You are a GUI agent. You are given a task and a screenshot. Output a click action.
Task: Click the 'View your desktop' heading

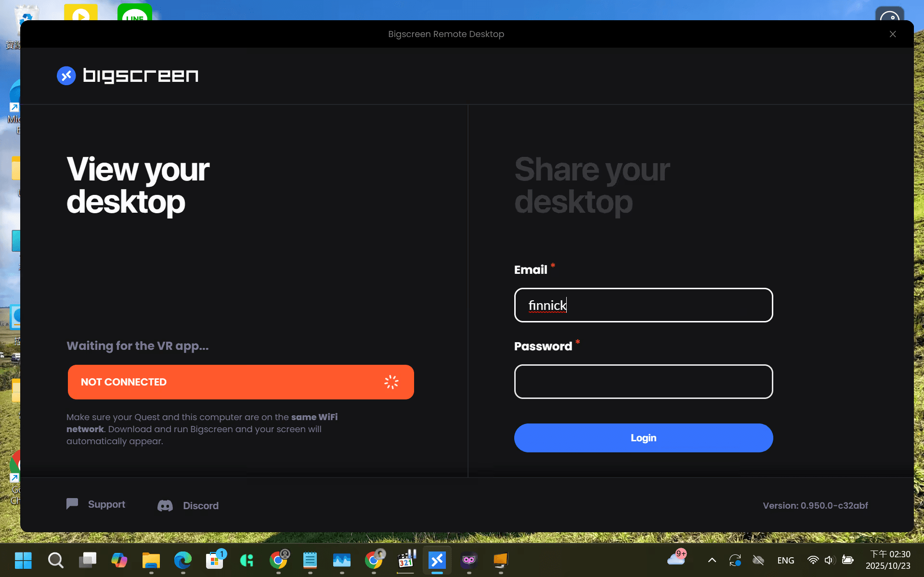coord(138,185)
